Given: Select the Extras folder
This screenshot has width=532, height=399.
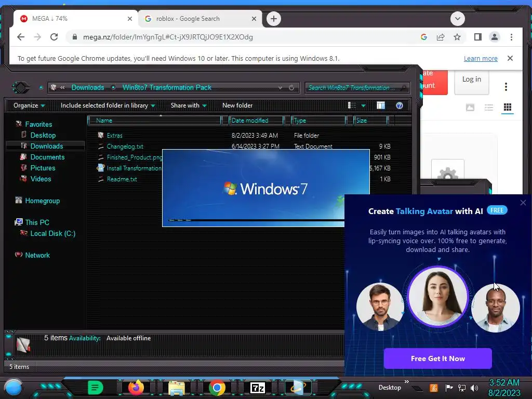Looking at the screenshot, I should tap(114, 136).
